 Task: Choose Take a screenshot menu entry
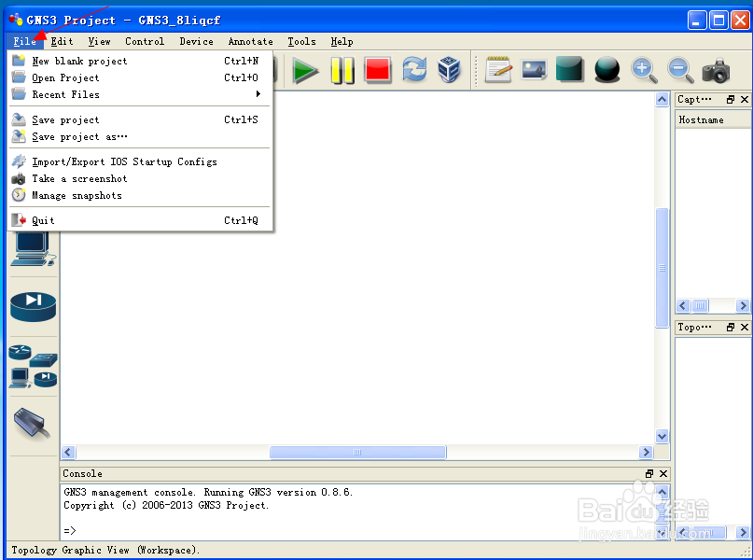140,178
